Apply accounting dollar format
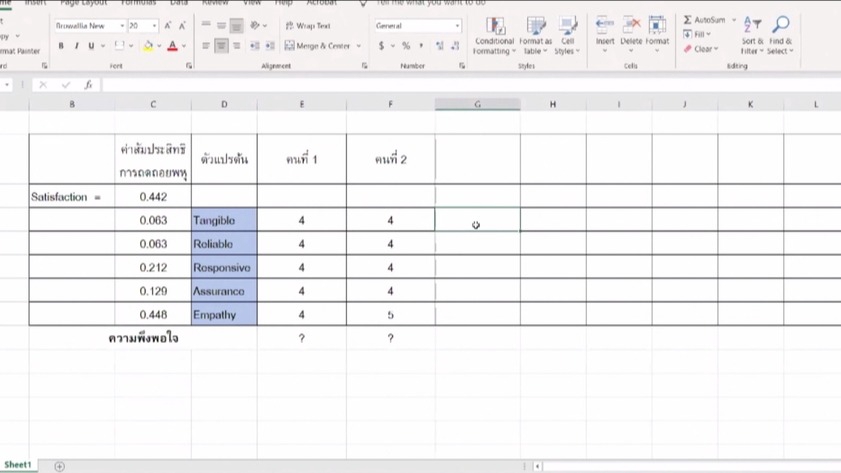The width and height of the screenshot is (841, 473). click(381, 46)
